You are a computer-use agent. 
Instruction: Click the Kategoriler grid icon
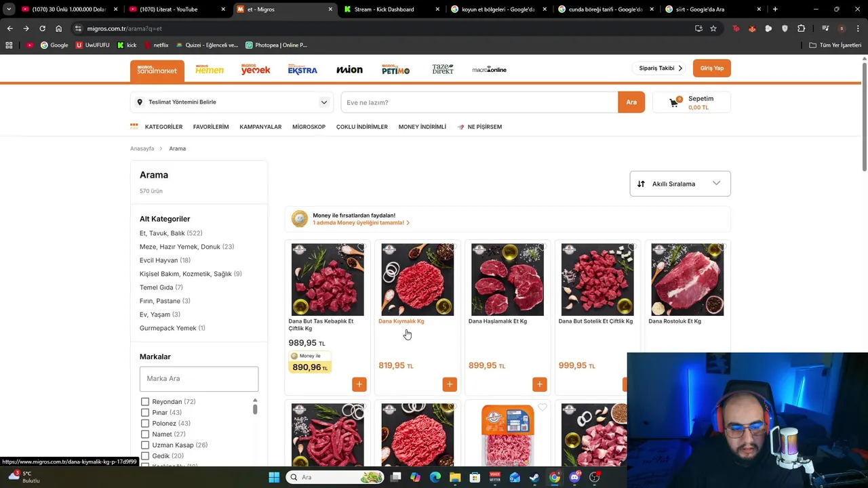134,126
